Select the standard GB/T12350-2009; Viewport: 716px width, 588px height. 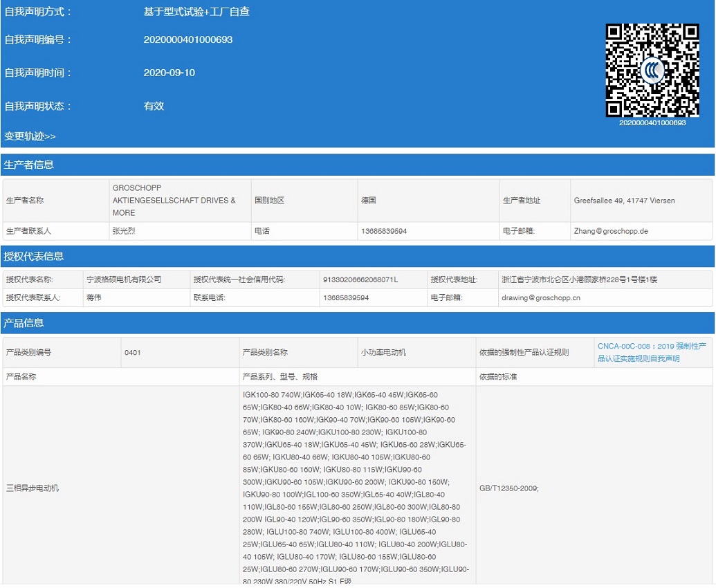click(509, 488)
